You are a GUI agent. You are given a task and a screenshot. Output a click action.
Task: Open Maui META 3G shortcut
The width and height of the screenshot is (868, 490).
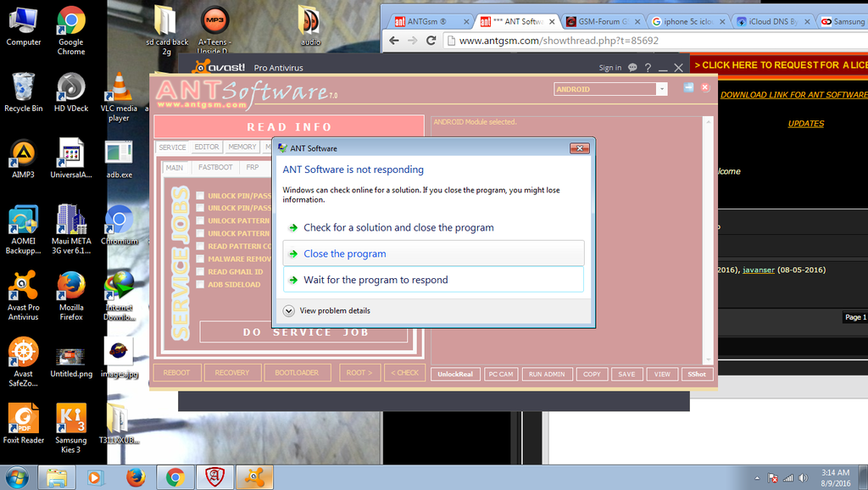(x=71, y=230)
